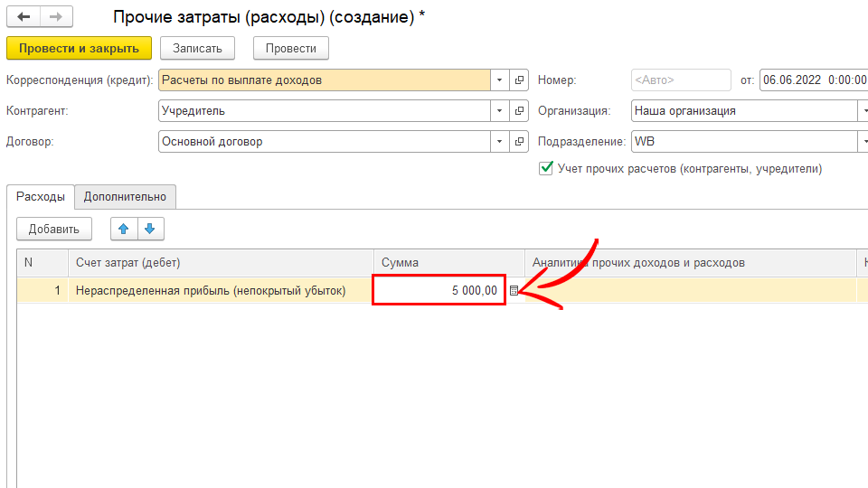The image size is (868, 488).
Task: Move row down with blue arrow
Action: pos(150,229)
